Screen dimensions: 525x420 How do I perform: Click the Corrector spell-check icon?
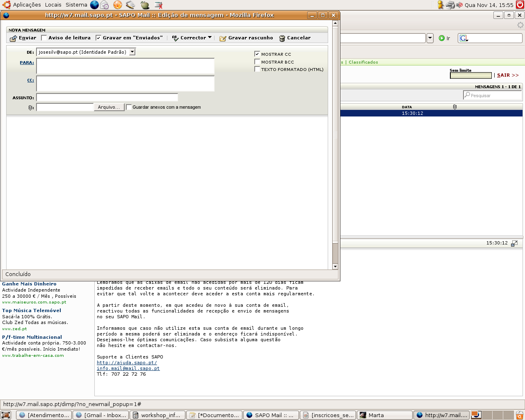click(175, 38)
